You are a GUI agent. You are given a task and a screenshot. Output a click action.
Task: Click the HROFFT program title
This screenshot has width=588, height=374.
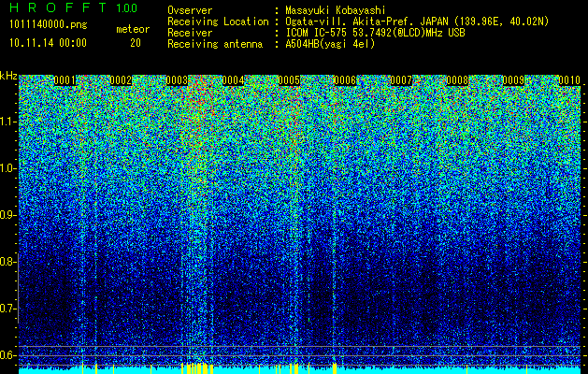click(x=59, y=7)
